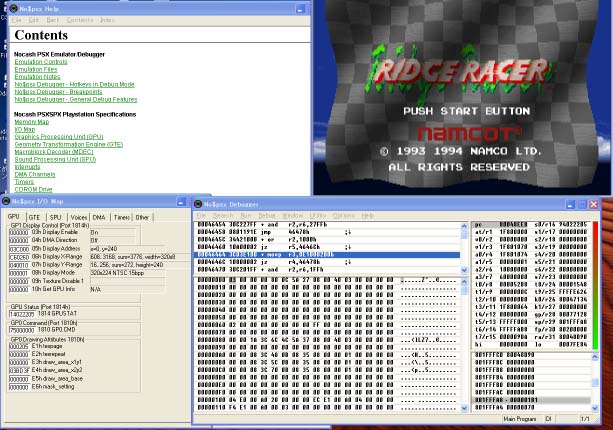This screenshot has height=430, width=613.
Task: Open the Interrupts help link
Action: [x=27, y=167]
